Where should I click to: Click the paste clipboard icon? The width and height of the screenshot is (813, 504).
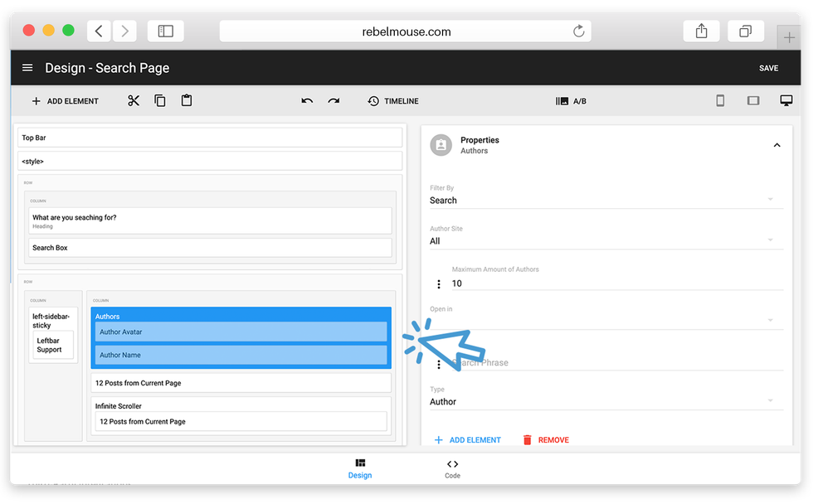(187, 101)
